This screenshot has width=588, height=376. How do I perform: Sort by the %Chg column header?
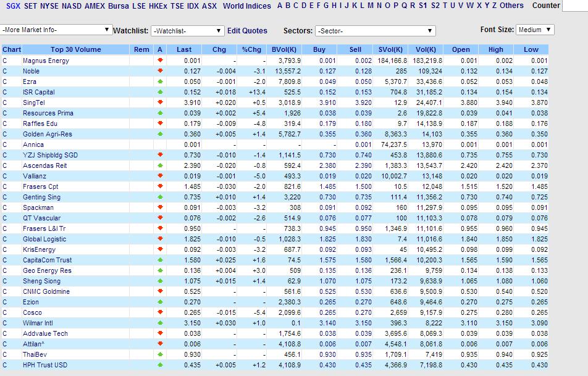[251, 49]
